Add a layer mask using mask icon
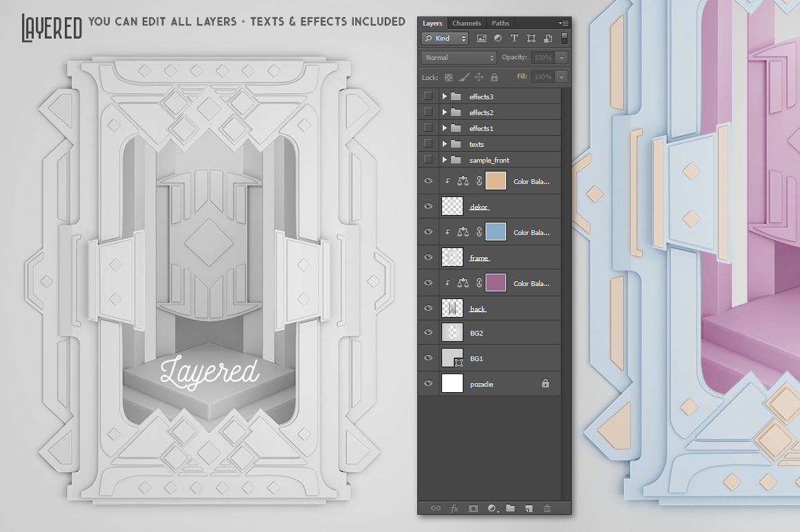 pyautogui.click(x=473, y=509)
